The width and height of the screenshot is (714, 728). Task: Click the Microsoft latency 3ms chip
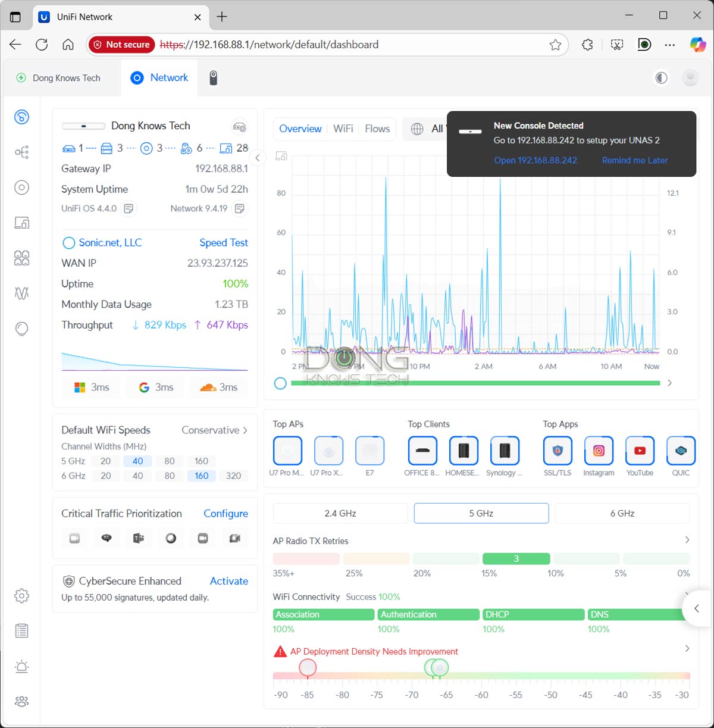92,387
